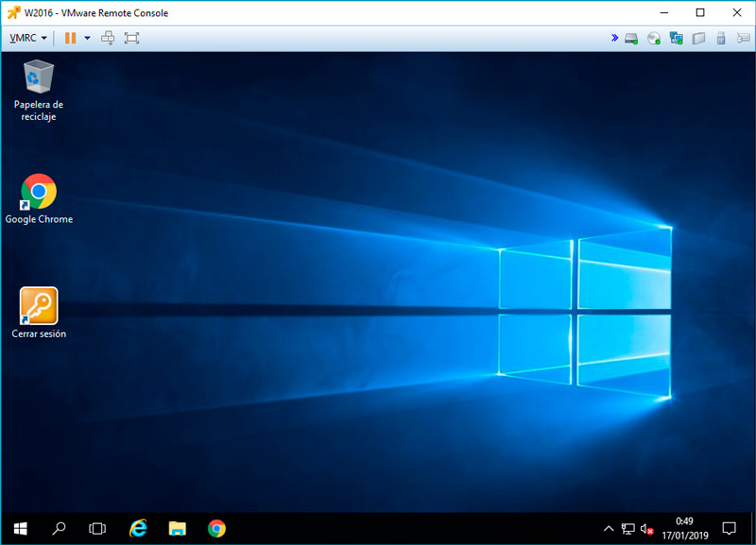Click the VMware Remote Console title icon
This screenshot has width=756, height=545.
pos(13,12)
